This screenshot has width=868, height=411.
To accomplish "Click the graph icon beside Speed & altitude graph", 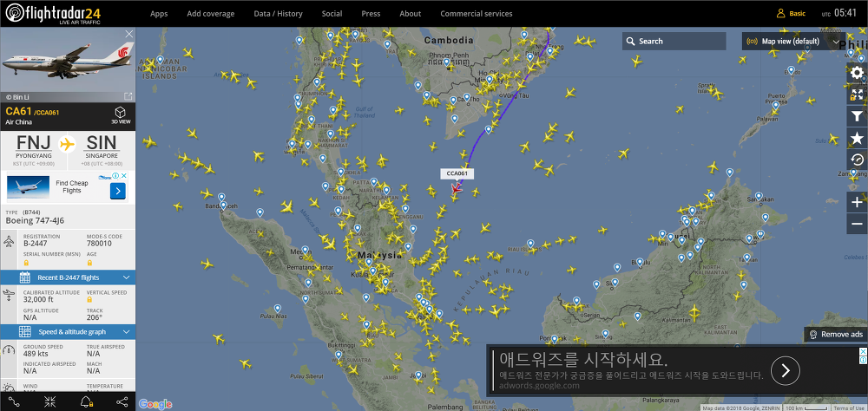I will 25,331.
